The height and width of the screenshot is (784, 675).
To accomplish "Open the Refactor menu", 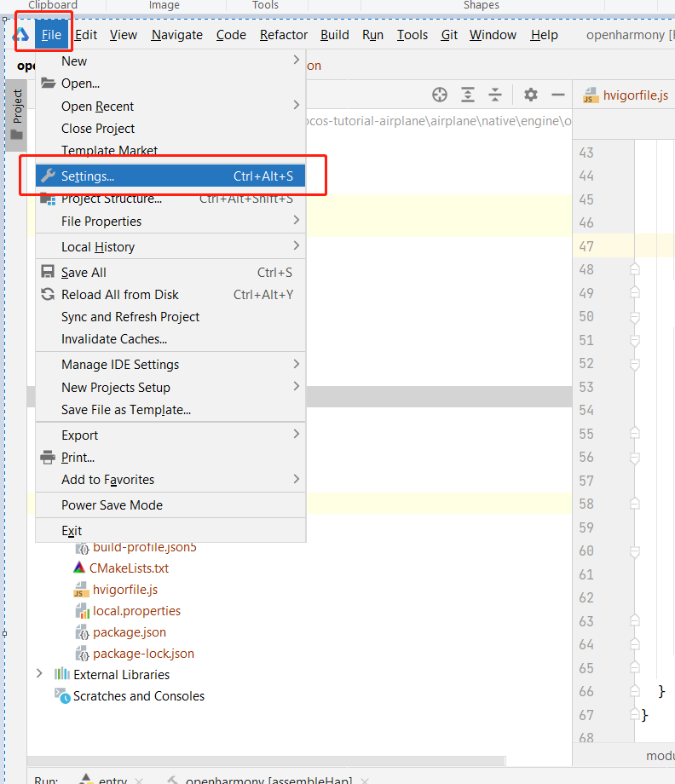I will tap(284, 34).
